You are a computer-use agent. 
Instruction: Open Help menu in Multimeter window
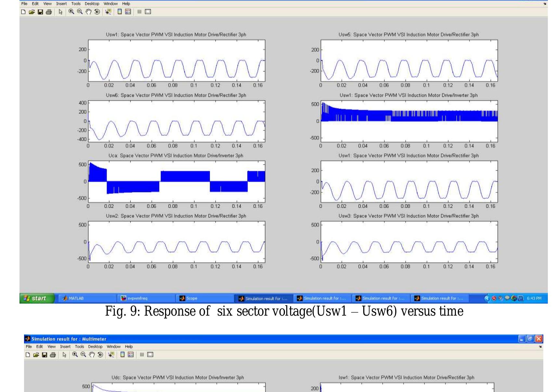[x=129, y=347]
